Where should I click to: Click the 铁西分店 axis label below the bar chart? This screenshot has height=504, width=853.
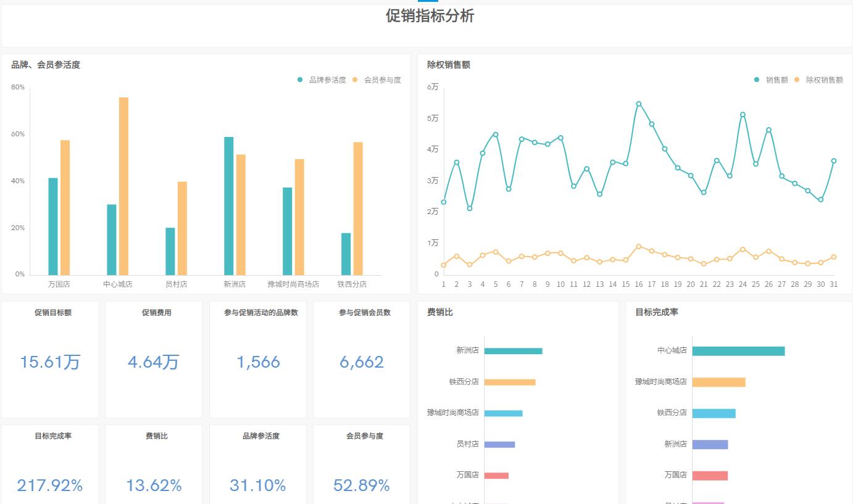click(352, 284)
